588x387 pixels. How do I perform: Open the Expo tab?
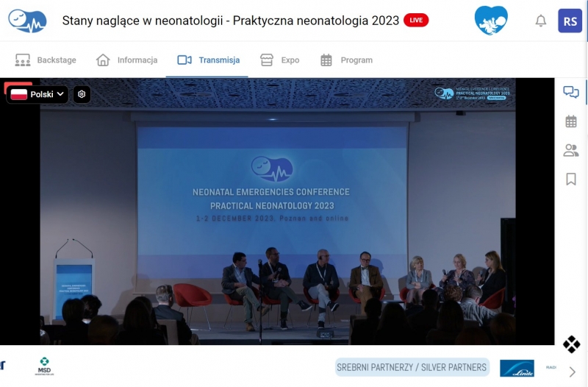pos(280,60)
